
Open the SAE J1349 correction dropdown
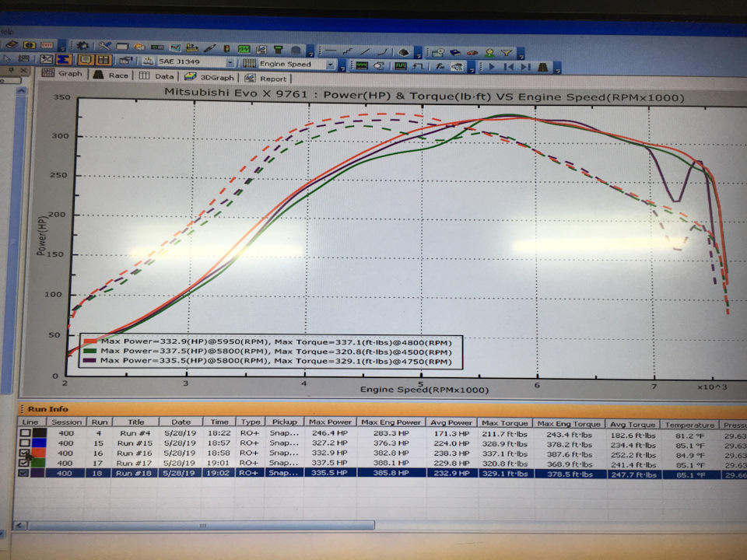230,63
